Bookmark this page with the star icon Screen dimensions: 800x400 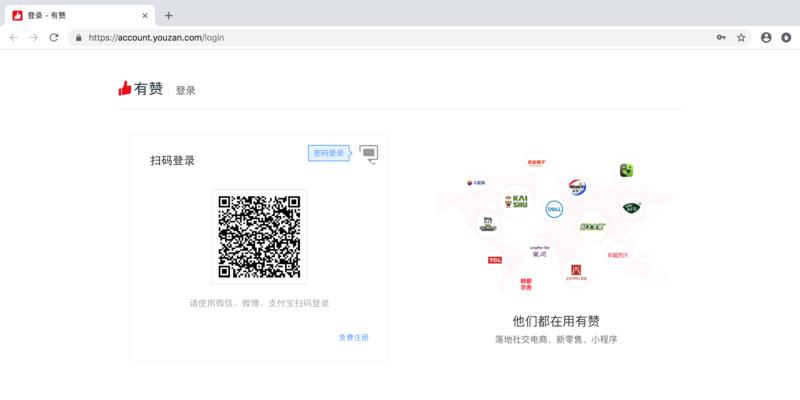click(741, 37)
